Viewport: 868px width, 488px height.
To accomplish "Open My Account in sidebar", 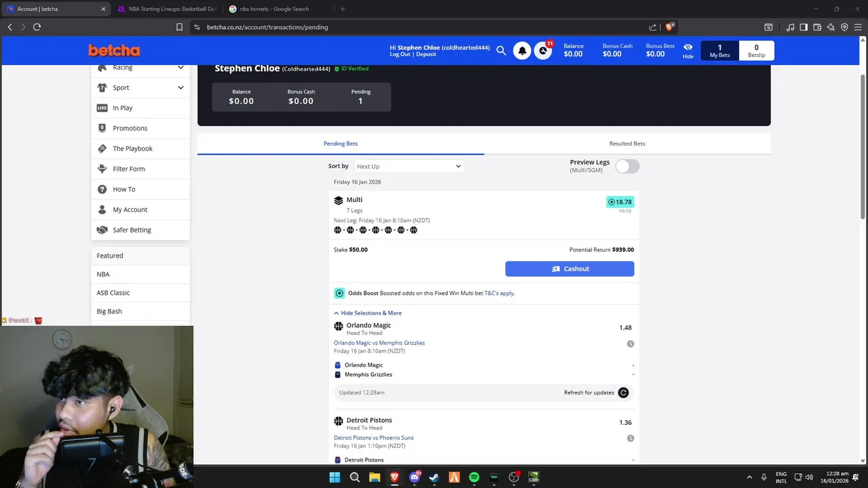I will 140,209.
